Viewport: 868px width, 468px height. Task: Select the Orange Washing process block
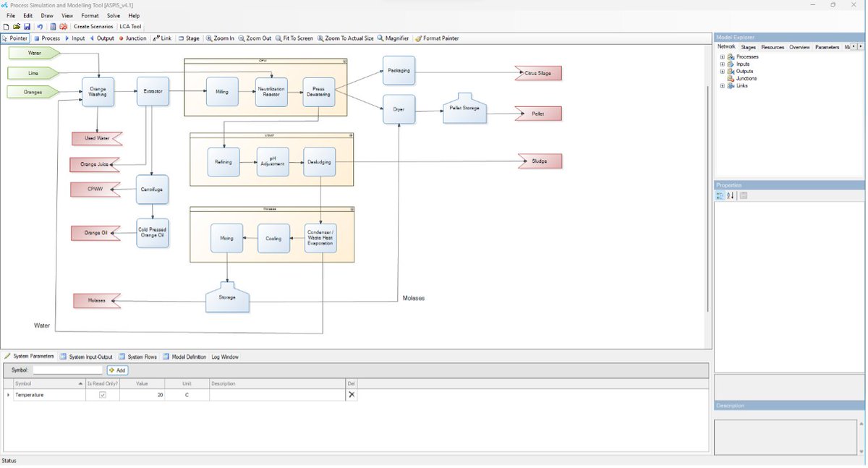pos(98,93)
